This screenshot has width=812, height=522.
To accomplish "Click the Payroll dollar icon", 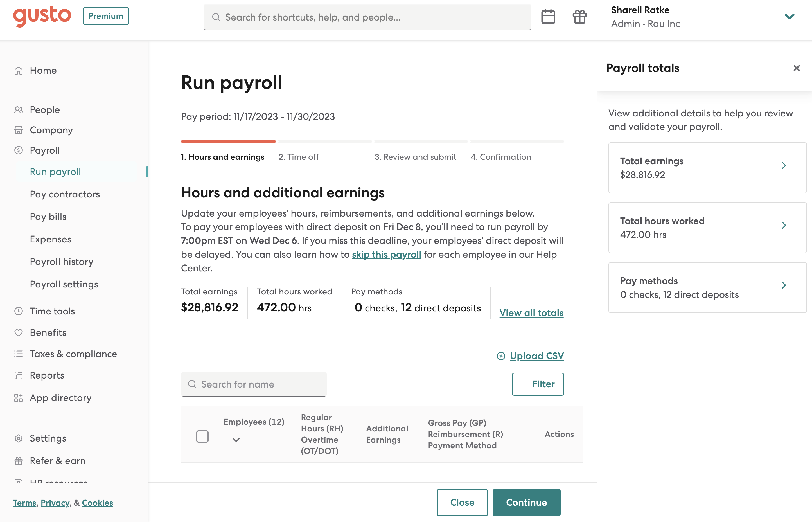I will pos(19,150).
